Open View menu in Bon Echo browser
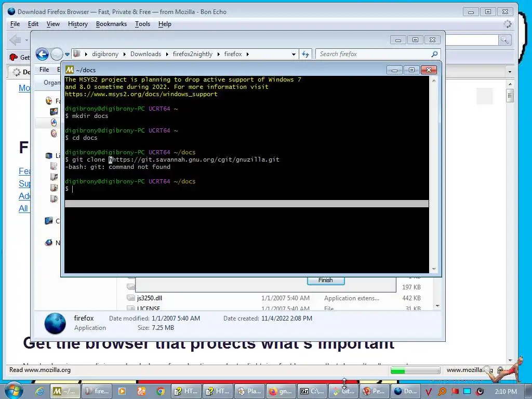 (x=53, y=24)
